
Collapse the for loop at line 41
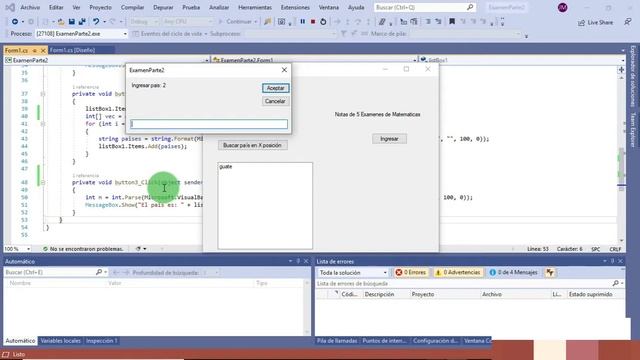(42, 124)
